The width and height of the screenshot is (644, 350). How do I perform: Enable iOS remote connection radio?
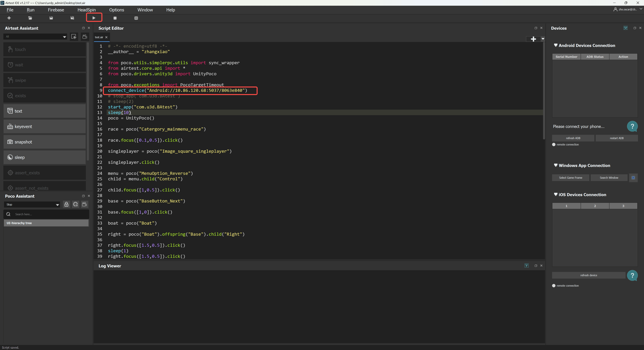pos(554,285)
